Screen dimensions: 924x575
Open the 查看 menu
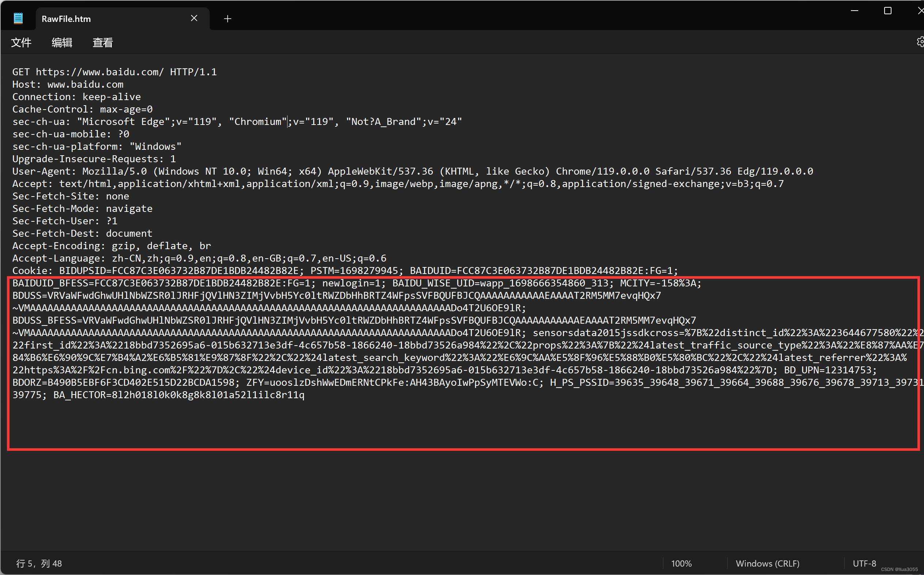pos(103,42)
